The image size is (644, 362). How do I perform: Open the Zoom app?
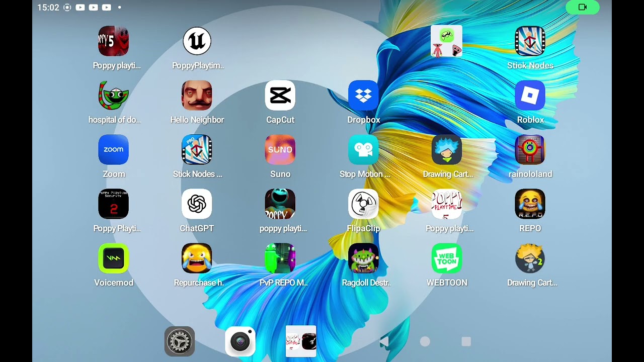[x=113, y=150]
